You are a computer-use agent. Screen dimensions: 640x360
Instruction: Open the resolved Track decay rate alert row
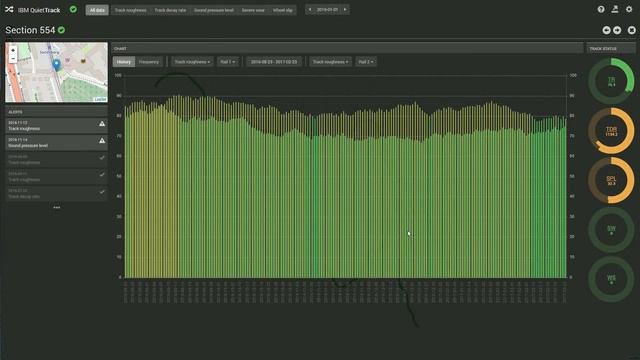tap(56, 193)
